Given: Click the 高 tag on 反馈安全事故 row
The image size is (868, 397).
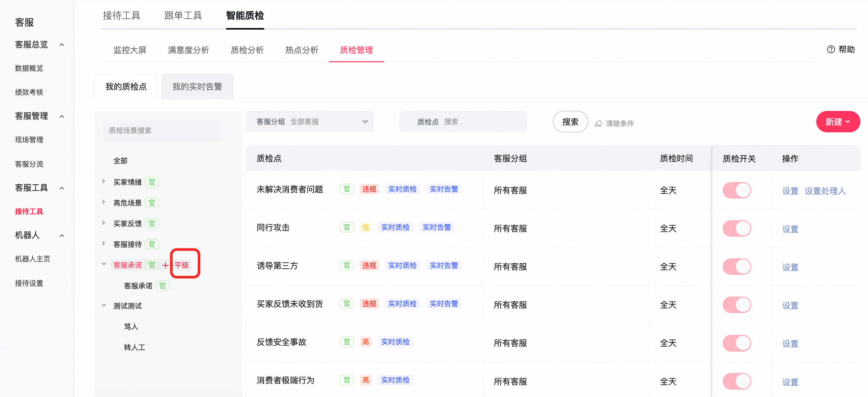Looking at the screenshot, I should click(365, 342).
